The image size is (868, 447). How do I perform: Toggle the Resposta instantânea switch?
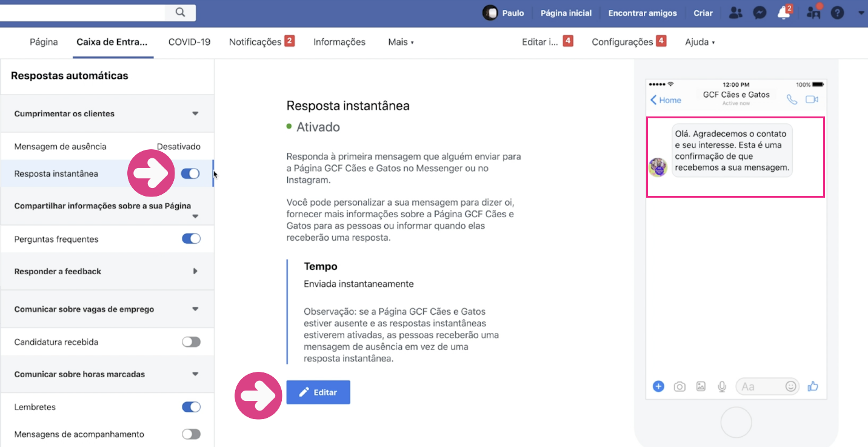pos(190,174)
